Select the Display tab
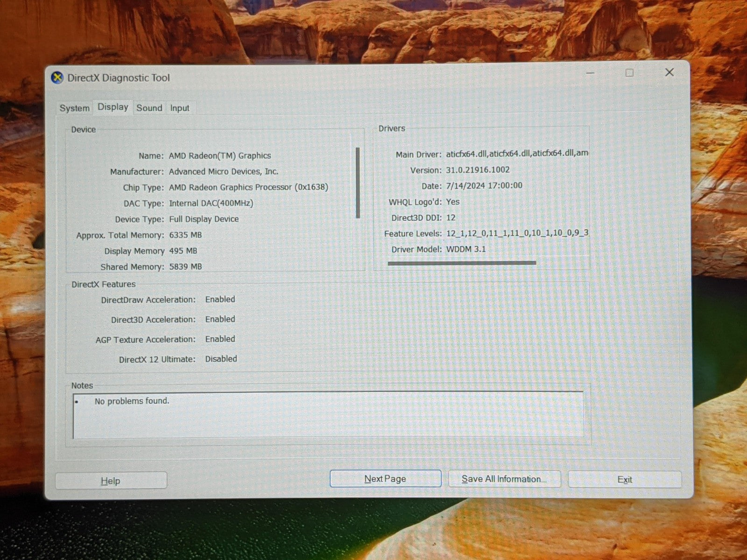Image resolution: width=747 pixels, height=560 pixels. [113, 107]
